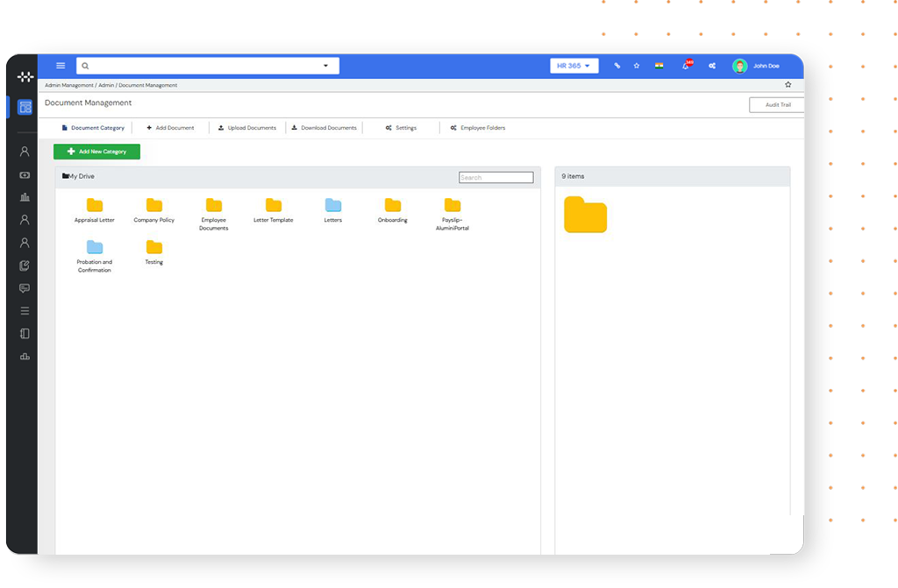Select the highlighted Document Management sidebar icon
Viewport: 898px width, 588px height.
coord(25,107)
